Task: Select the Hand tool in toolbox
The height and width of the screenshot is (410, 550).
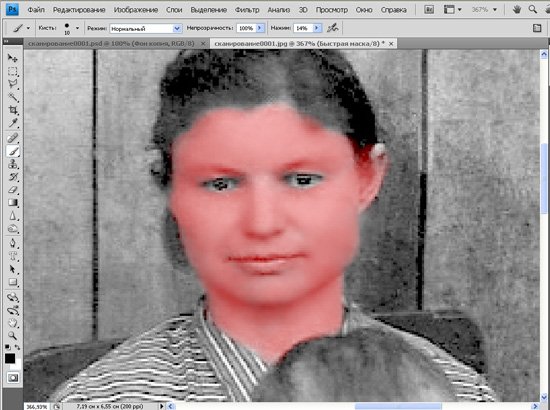Action: 13,323
